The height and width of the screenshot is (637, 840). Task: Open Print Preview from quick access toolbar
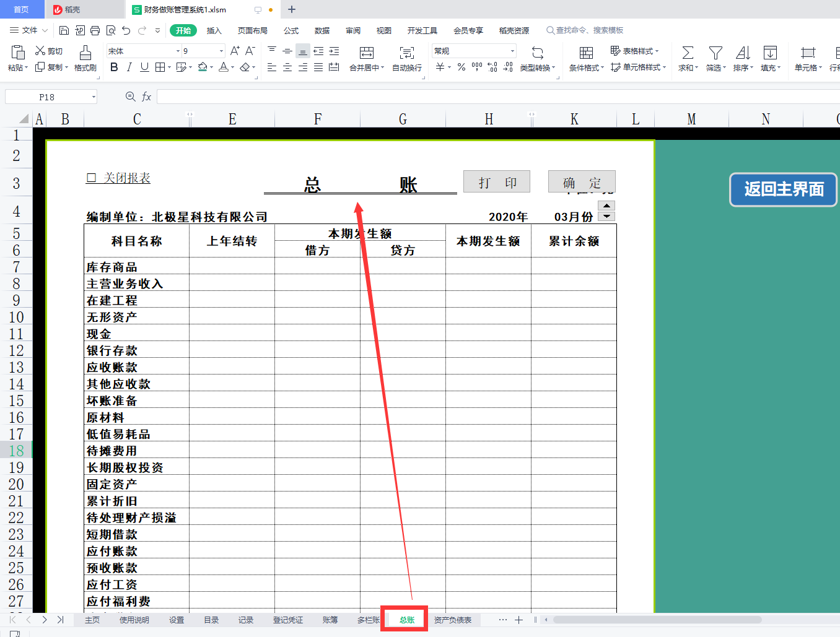pyautogui.click(x=111, y=30)
